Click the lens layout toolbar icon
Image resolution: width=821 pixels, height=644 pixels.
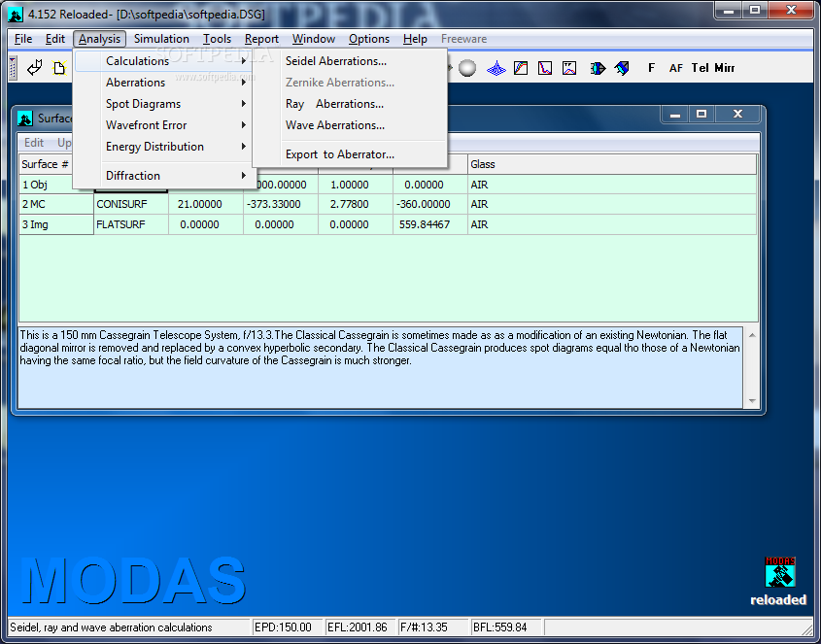coord(598,68)
